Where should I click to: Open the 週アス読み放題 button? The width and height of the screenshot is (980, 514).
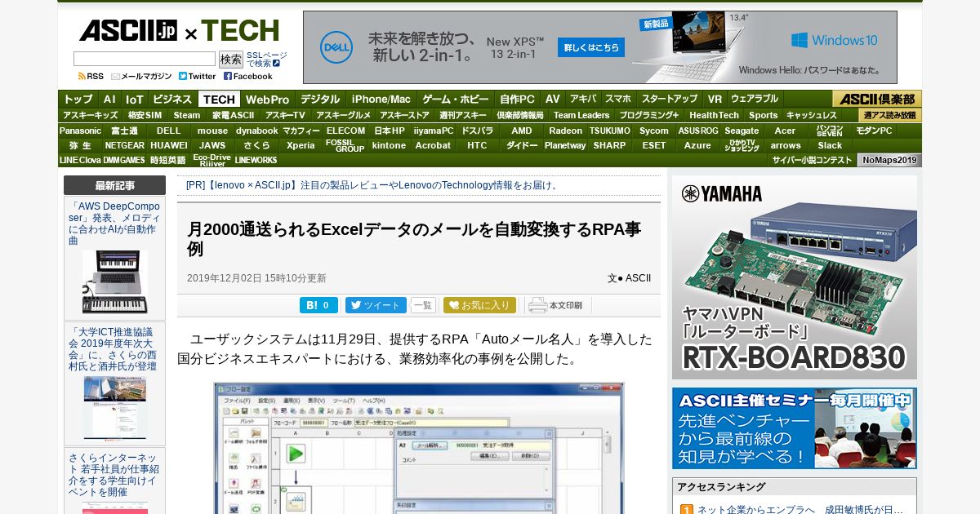pos(890,115)
